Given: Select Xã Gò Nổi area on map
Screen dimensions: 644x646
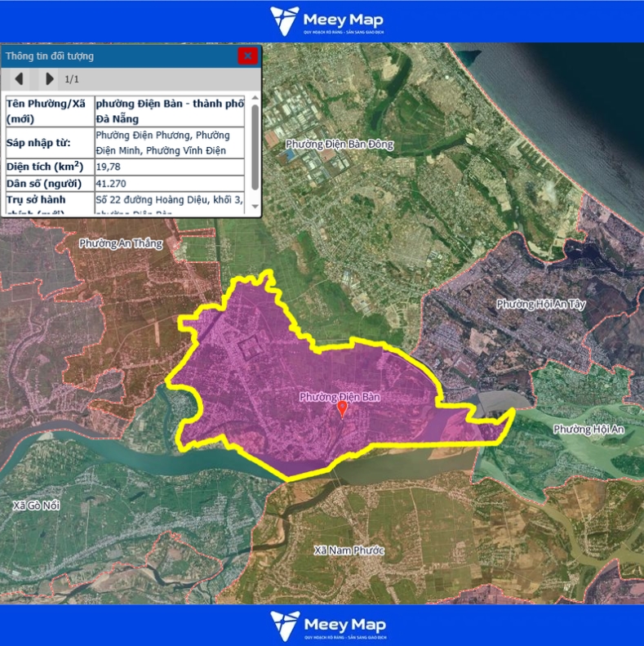Looking at the screenshot, I should coord(38,506).
